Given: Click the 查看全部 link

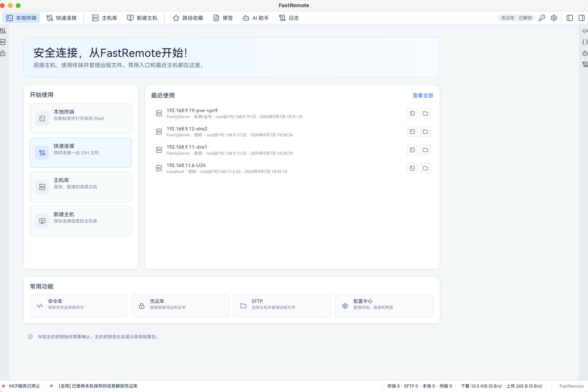Looking at the screenshot, I should click(x=423, y=96).
